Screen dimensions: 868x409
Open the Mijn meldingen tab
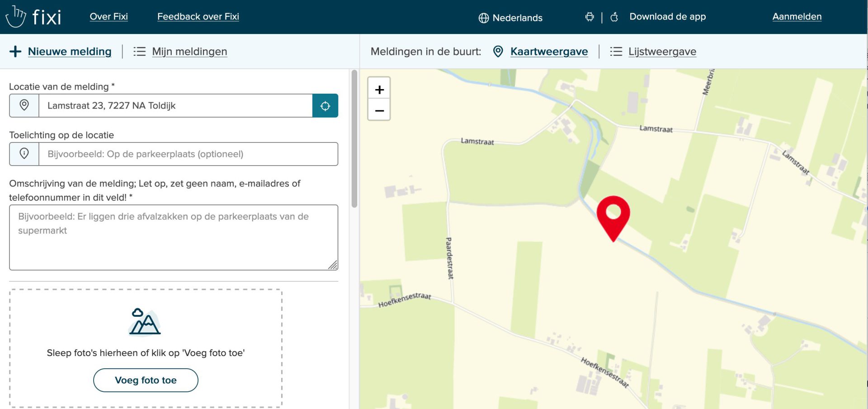tap(189, 52)
